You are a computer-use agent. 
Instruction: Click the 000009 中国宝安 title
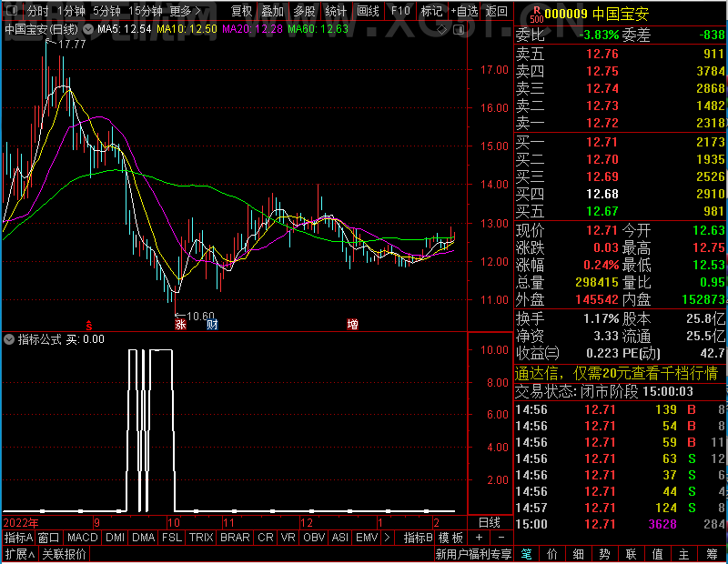[x=596, y=14]
